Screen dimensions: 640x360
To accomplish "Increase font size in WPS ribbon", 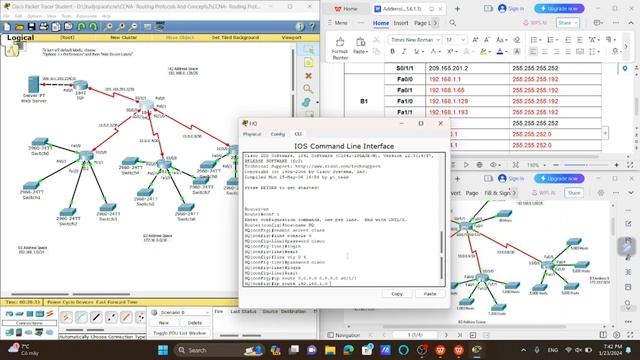I will [x=475, y=40].
